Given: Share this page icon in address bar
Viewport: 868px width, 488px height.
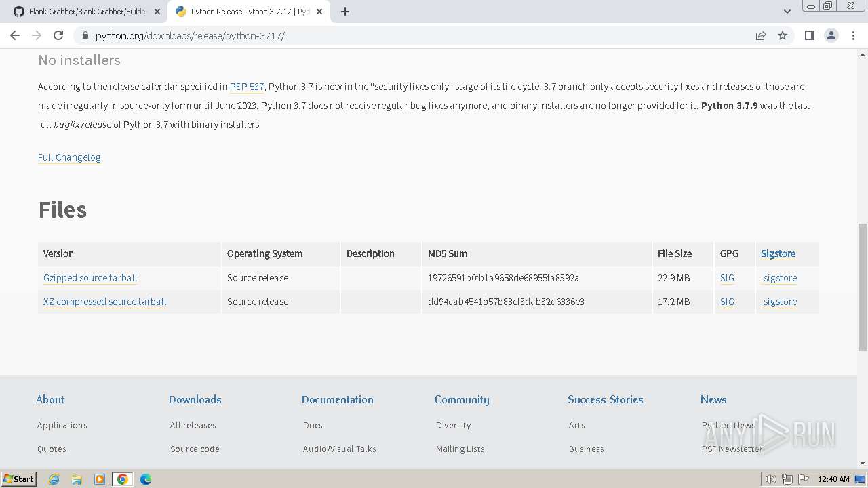Looking at the screenshot, I should (761, 35).
